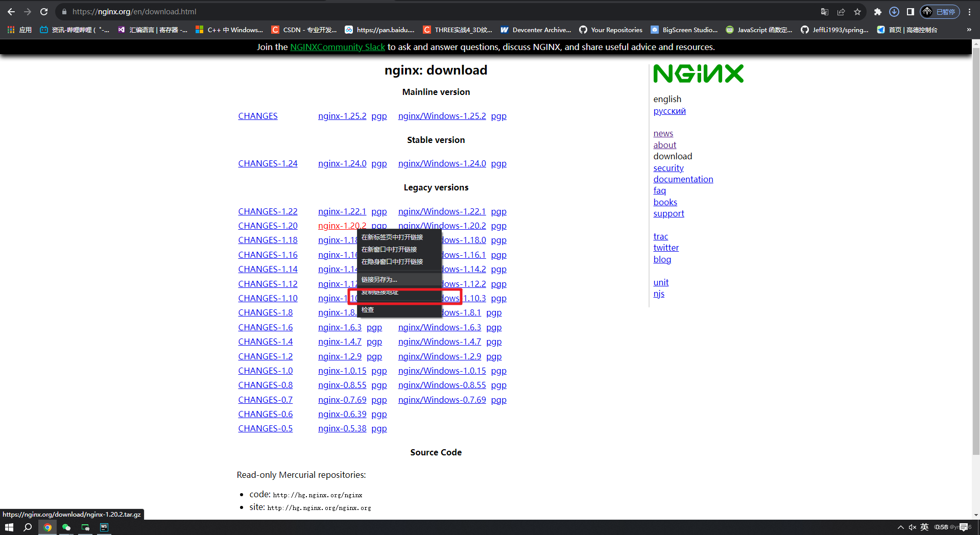
Task: Open the CSDN bookmark
Action: tap(304, 30)
